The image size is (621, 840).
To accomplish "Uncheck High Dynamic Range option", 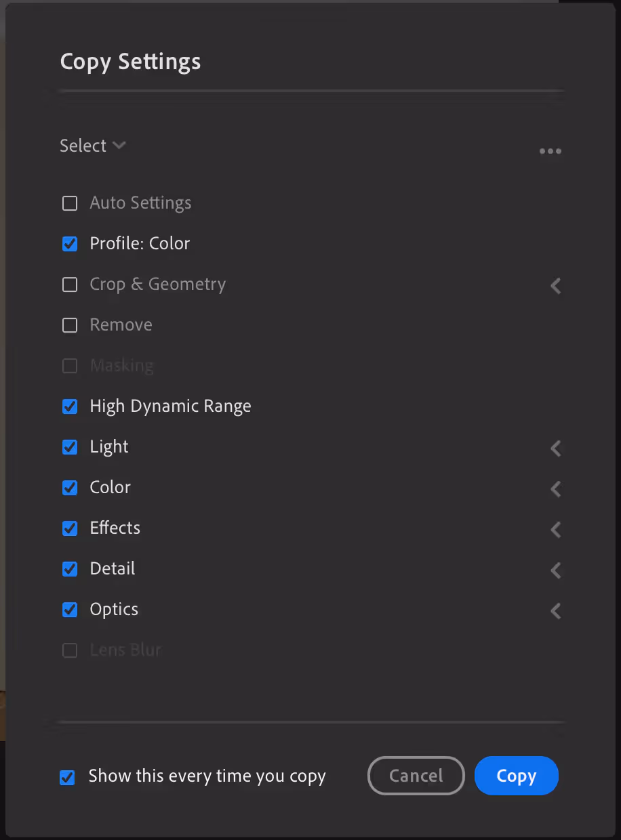I will [x=70, y=406].
